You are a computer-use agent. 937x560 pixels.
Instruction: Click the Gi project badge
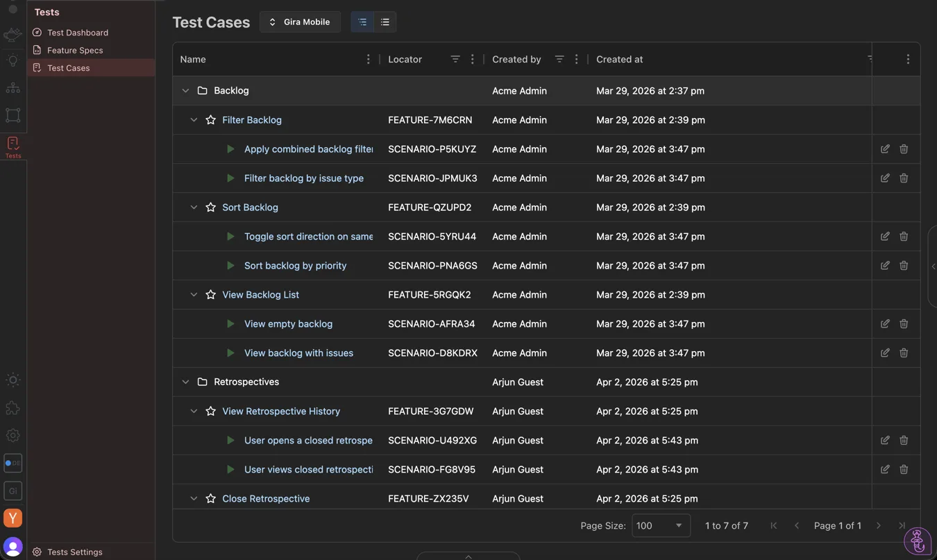coord(12,491)
